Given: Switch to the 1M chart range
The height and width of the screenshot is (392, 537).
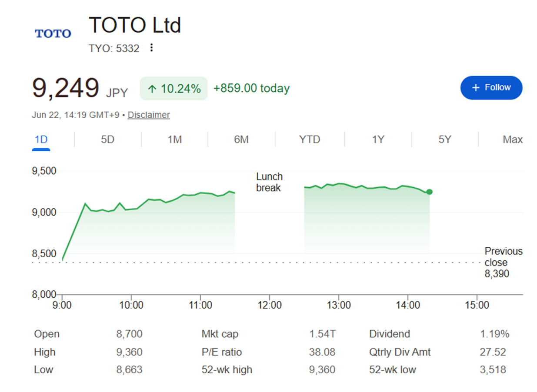Looking at the screenshot, I should tap(175, 140).
